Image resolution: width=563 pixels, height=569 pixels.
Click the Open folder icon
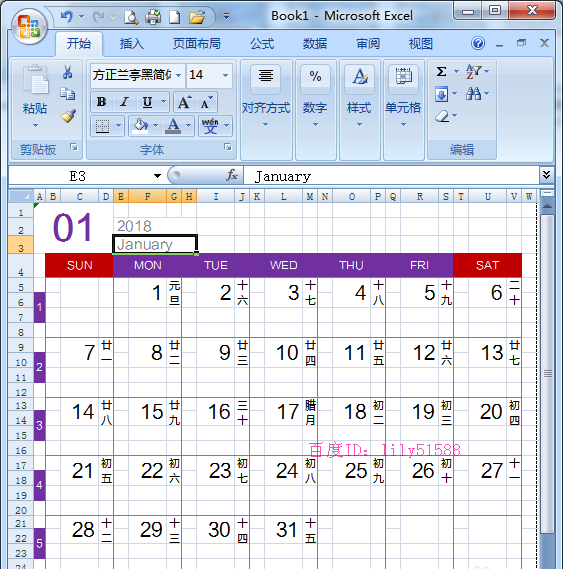[x=197, y=17]
